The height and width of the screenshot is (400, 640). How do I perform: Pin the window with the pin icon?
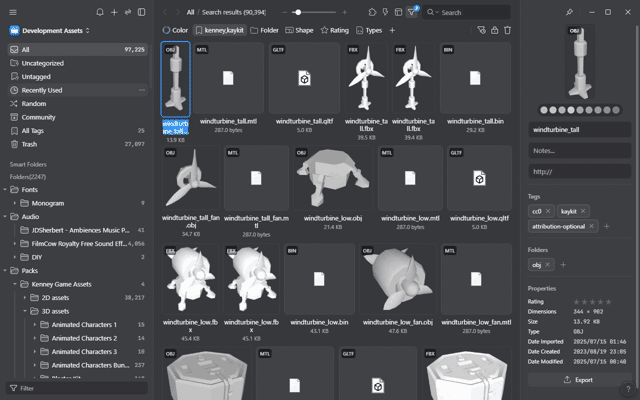point(569,12)
